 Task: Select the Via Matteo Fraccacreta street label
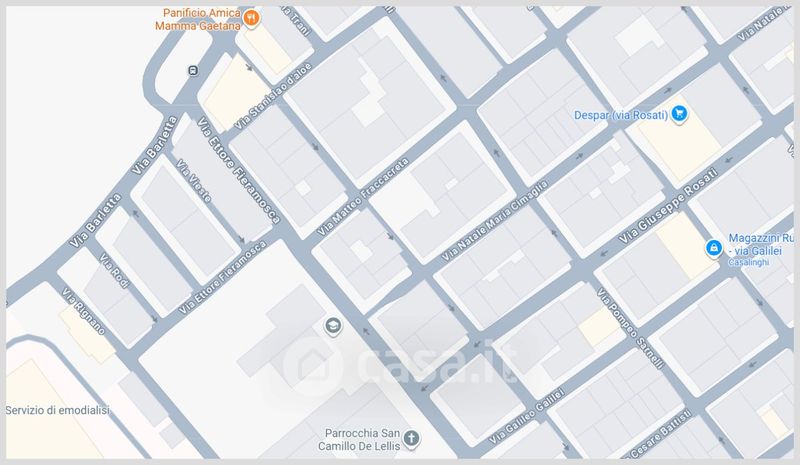point(363,197)
